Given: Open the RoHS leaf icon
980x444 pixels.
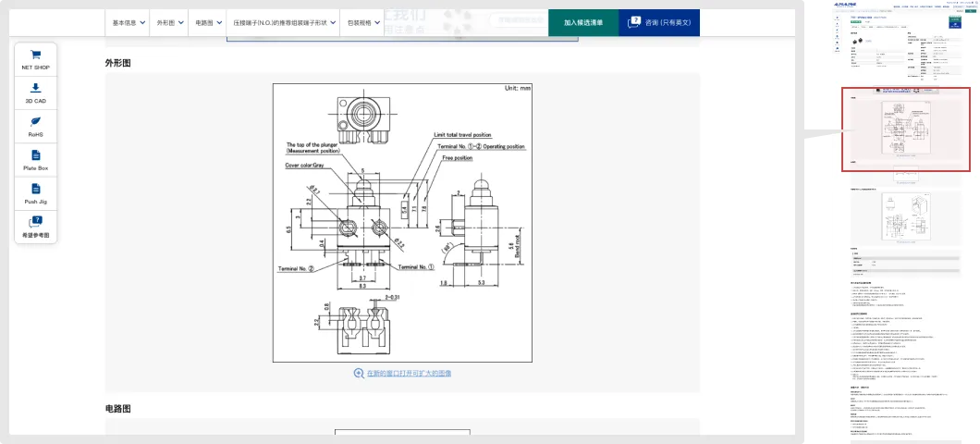Looking at the screenshot, I should coord(35,122).
